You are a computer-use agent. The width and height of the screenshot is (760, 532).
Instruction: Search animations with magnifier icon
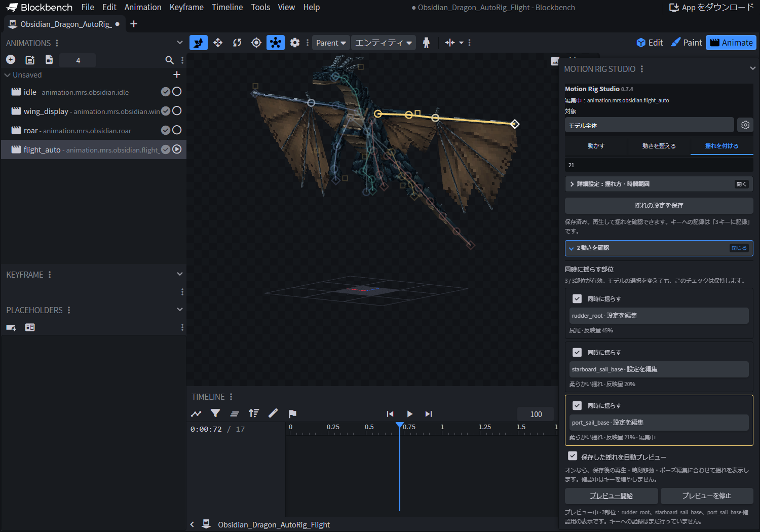(170, 60)
